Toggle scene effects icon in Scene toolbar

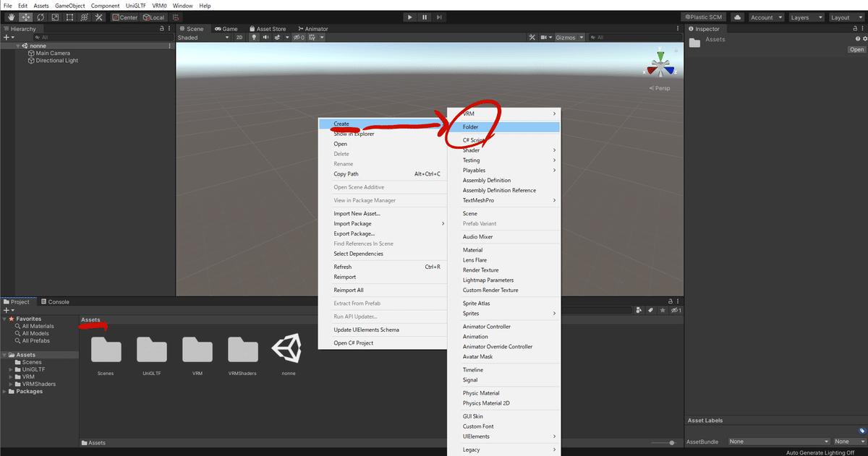coord(277,38)
